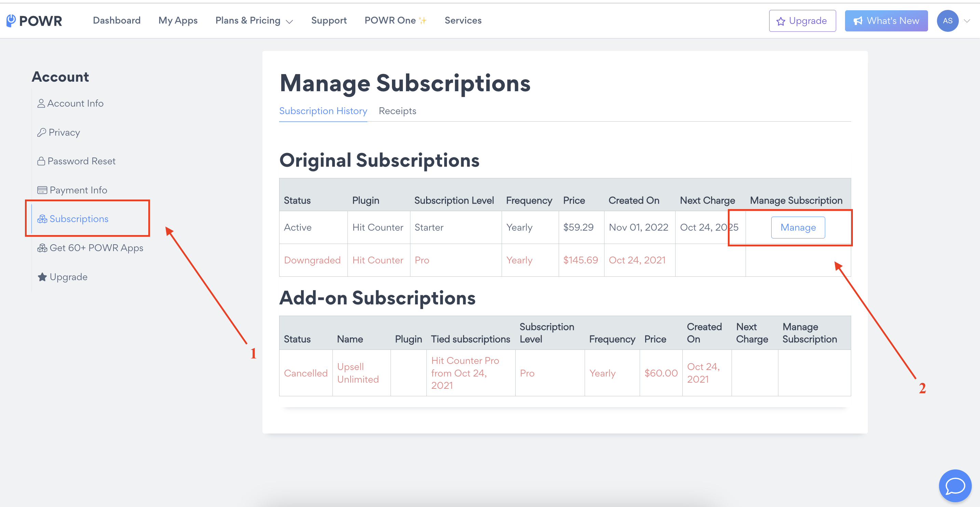Image resolution: width=980 pixels, height=507 pixels.
Task: Click the What's New button
Action: (x=886, y=21)
